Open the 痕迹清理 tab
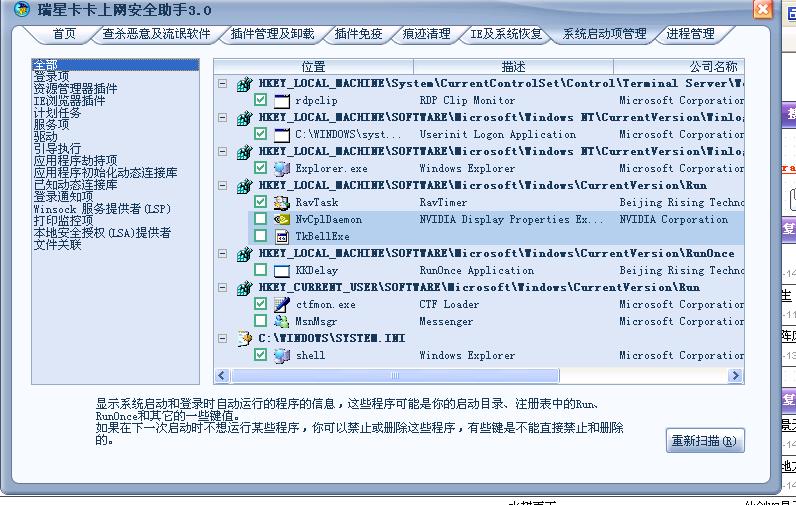Viewport: 796px width, 505px height. [426, 34]
